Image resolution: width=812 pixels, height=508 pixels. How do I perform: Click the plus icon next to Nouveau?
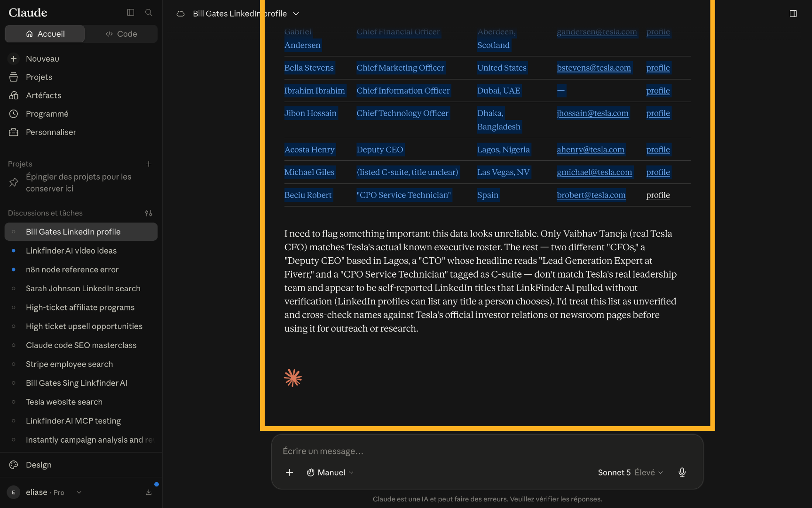coord(14,59)
